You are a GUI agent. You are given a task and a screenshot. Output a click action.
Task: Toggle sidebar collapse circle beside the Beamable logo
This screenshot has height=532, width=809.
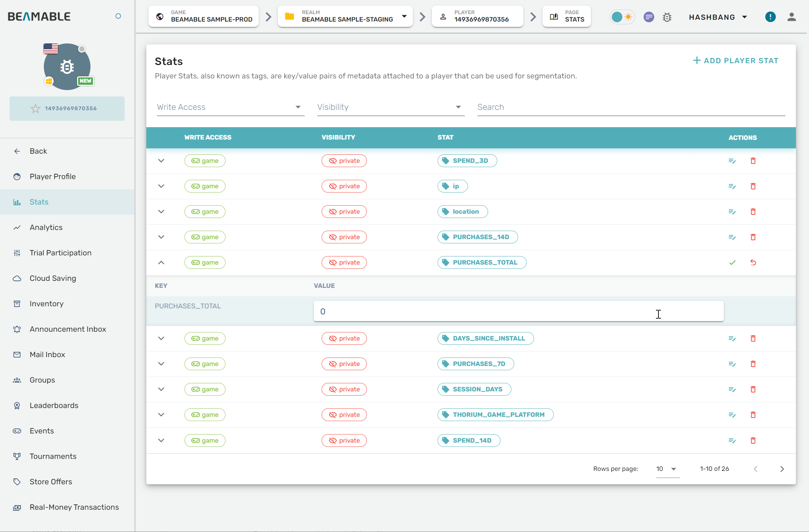coord(118,16)
